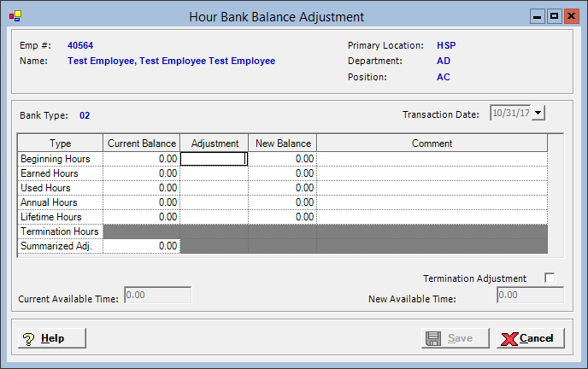Click the Earned Hours Adjustment cell
Screen dimensions: 588x369
(x=215, y=173)
